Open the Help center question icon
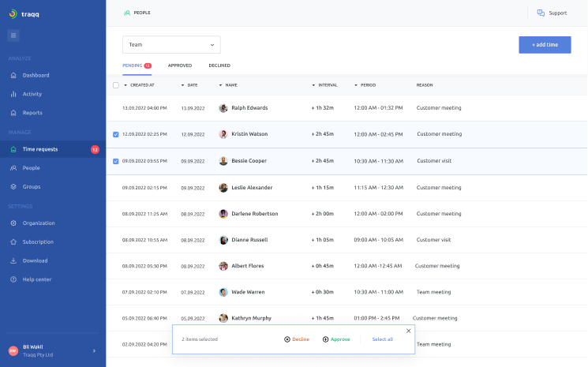Screen dimensions: 588x367 click(x=13, y=279)
